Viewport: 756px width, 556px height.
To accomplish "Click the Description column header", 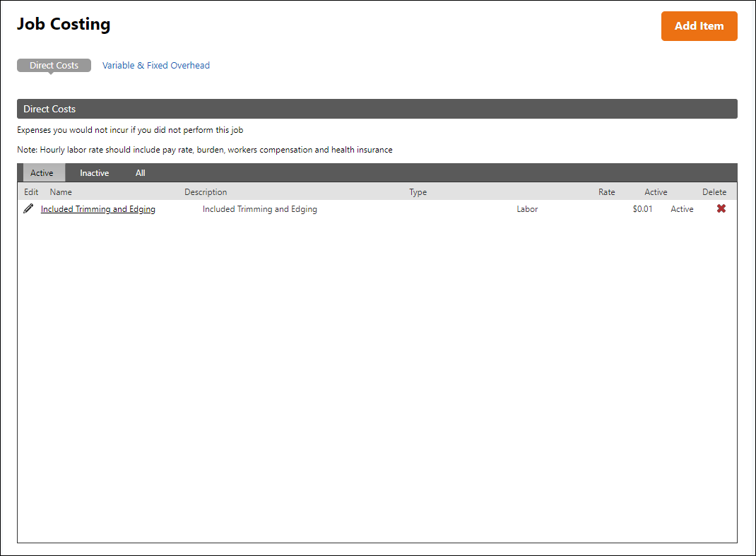I will (206, 192).
